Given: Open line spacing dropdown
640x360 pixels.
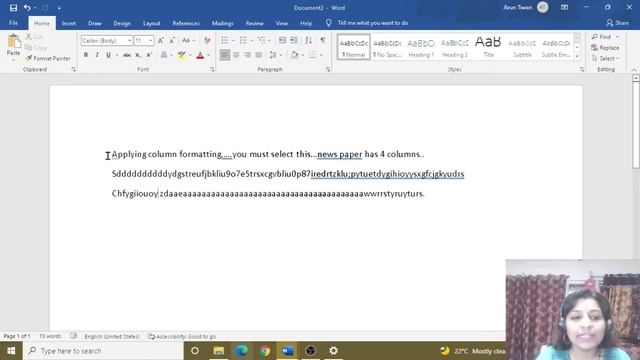Looking at the screenshot, I should (x=280, y=55).
